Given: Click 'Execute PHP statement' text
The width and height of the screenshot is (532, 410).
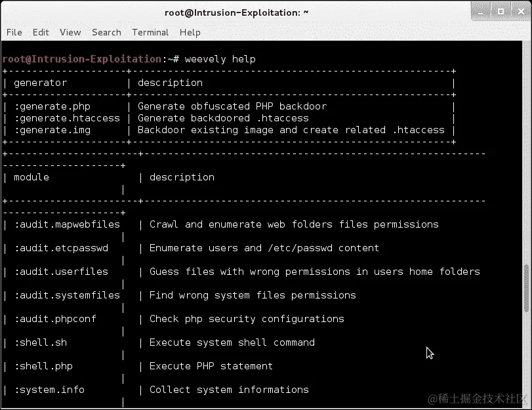Looking at the screenshot, I should pyautogui.click(x=211, y=366).
